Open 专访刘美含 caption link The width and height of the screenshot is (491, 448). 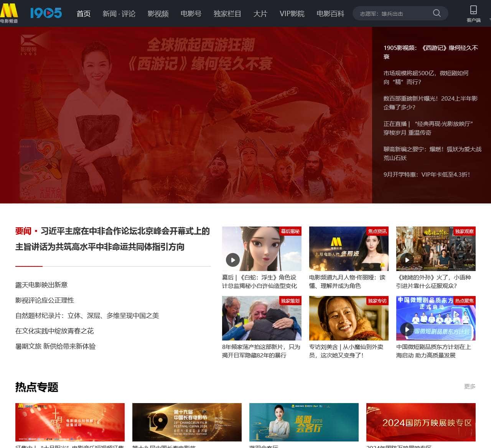coord(346,351)
